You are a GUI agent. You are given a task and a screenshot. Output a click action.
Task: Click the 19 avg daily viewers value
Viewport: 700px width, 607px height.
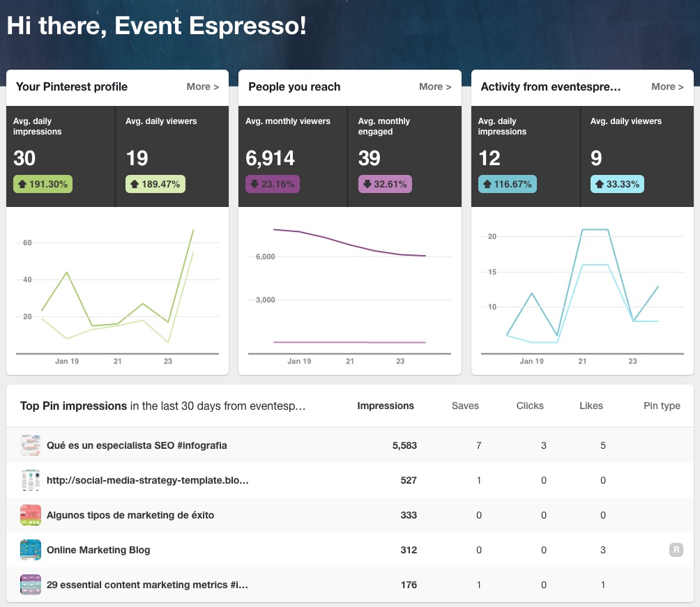coord(137,158)
